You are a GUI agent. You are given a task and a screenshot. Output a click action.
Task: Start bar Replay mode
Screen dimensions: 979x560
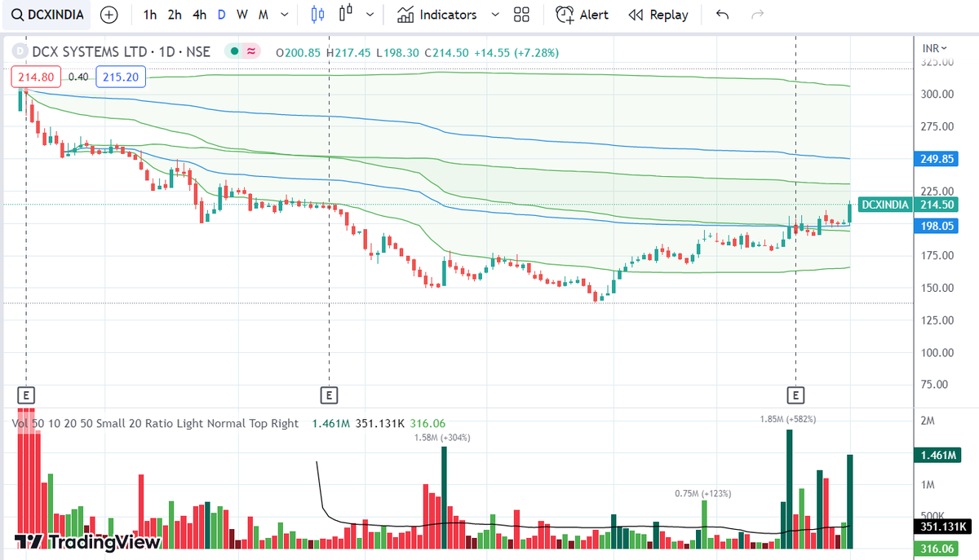pos(658,15)
